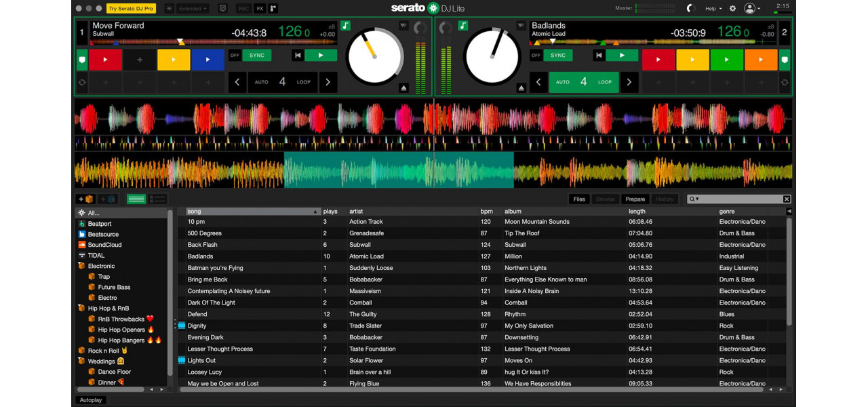Image resolution: width=868 pixels, height=407 pixels.
Task: Turn sync OFF on deck 2
Action: (x=536, y=56)
